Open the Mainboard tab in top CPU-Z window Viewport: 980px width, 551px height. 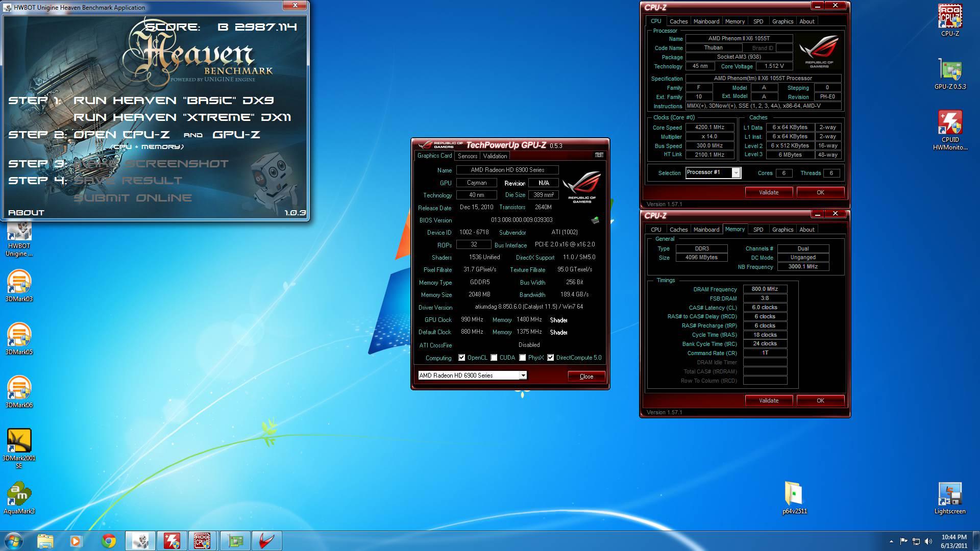[706, 21]
